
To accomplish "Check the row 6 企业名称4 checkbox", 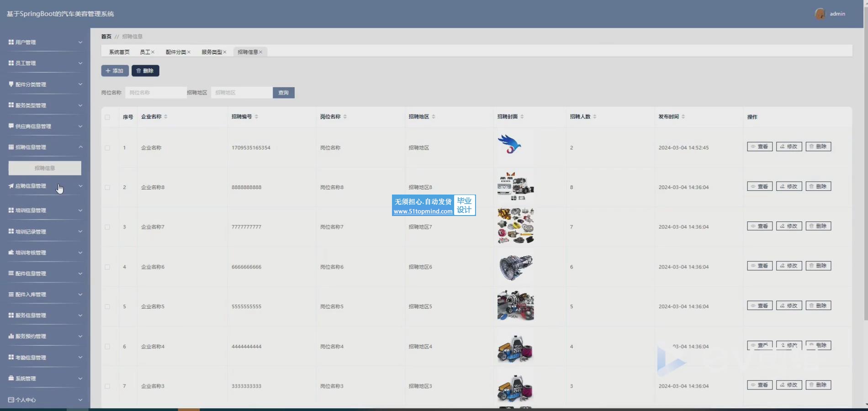I will (107, 347).
